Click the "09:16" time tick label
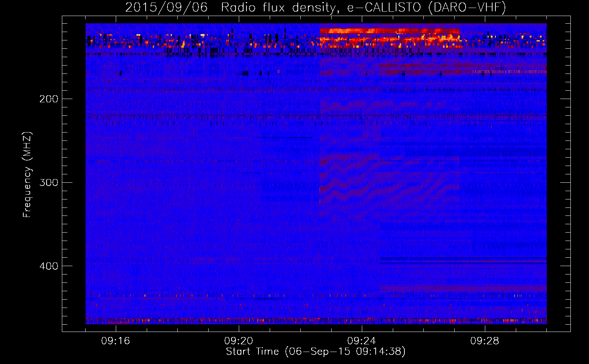Viewport: 589px width, 364px height. pos(116,341)
